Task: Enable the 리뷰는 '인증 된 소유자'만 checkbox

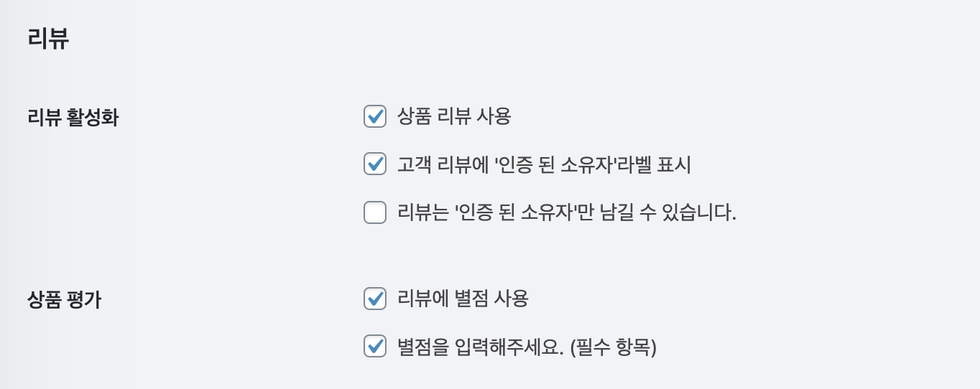Action: point(375,212)
